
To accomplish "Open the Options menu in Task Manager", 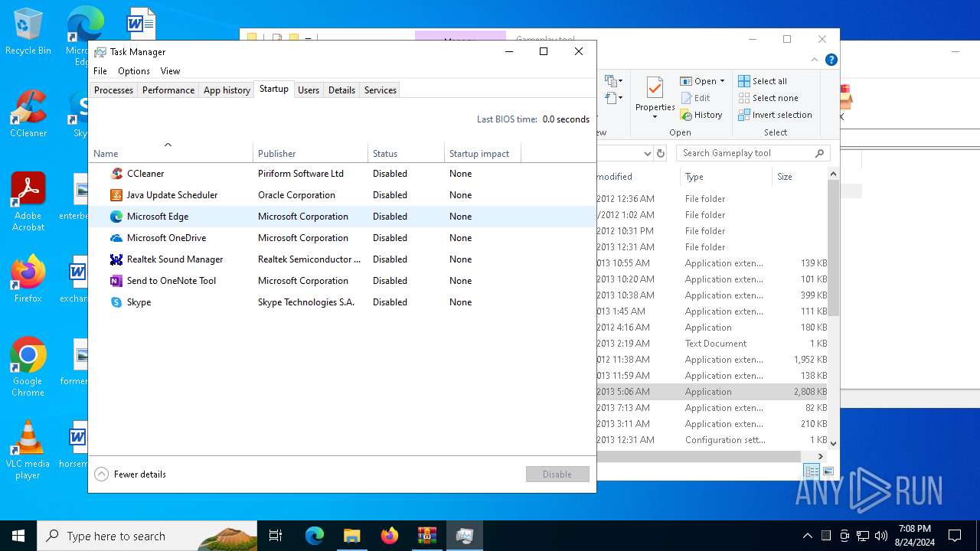I will click(134, 71).
